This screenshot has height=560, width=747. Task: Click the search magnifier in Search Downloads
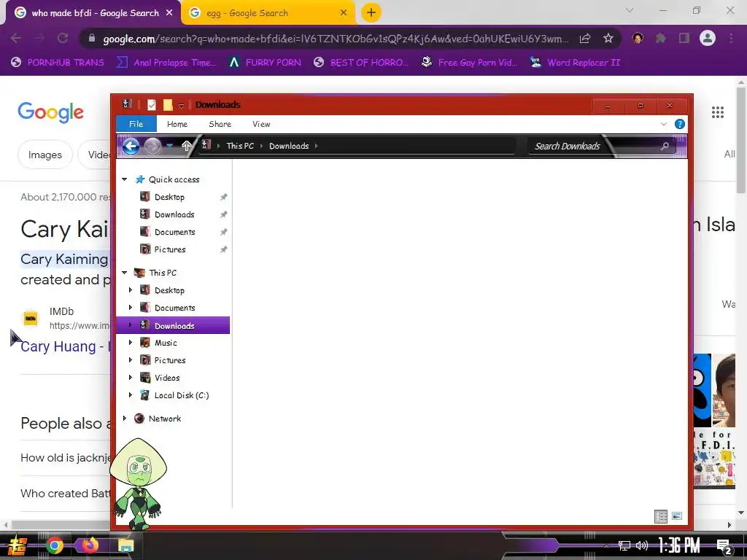665,146
